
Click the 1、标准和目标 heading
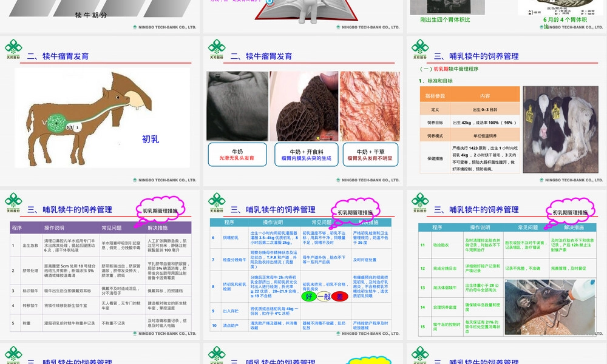point(435,81)
